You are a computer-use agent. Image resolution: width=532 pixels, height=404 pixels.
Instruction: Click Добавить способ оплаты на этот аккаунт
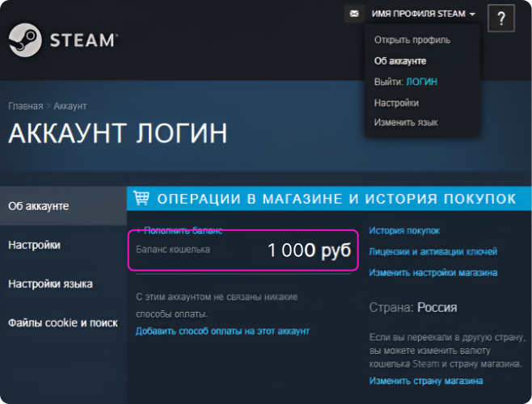(x=222, y=331)
